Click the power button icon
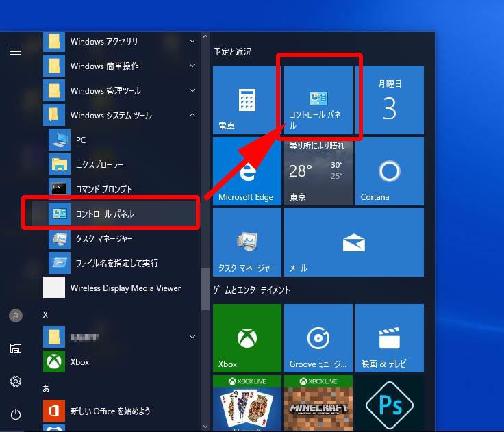504x432 pixels. [16, 414]
